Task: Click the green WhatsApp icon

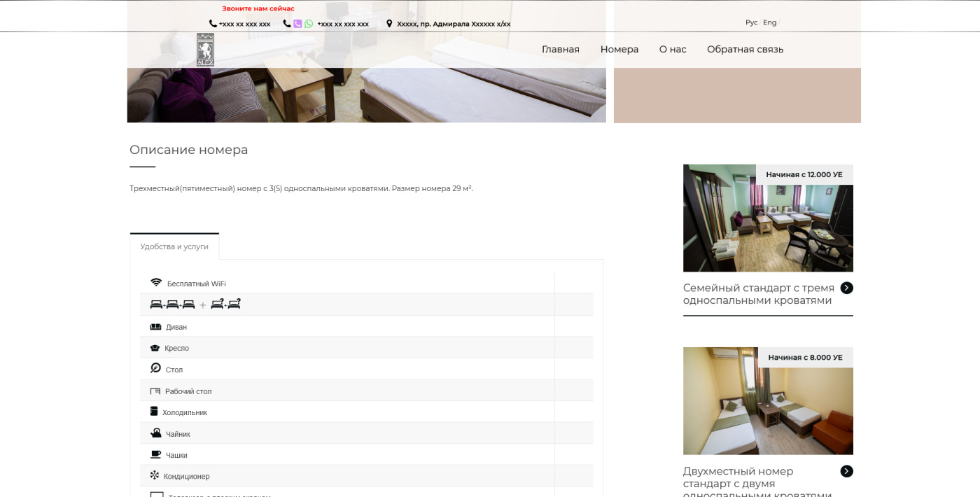Action: (309, 24)
